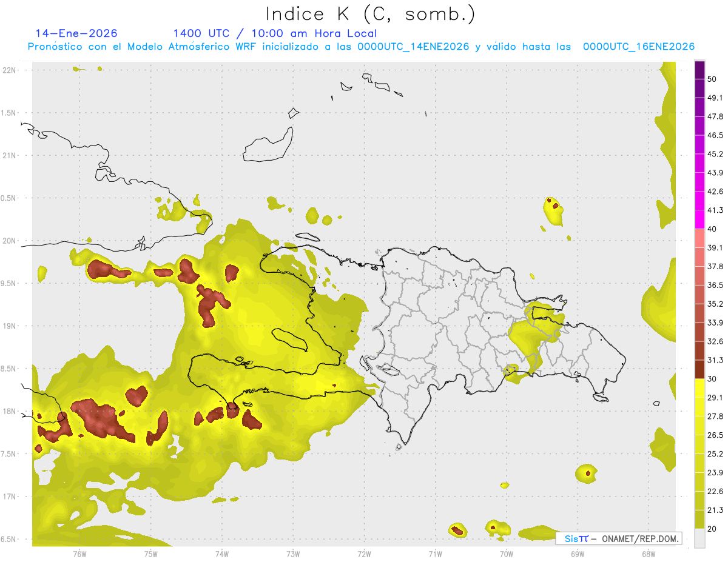Click color scale value "49.1"

(715, 98)
